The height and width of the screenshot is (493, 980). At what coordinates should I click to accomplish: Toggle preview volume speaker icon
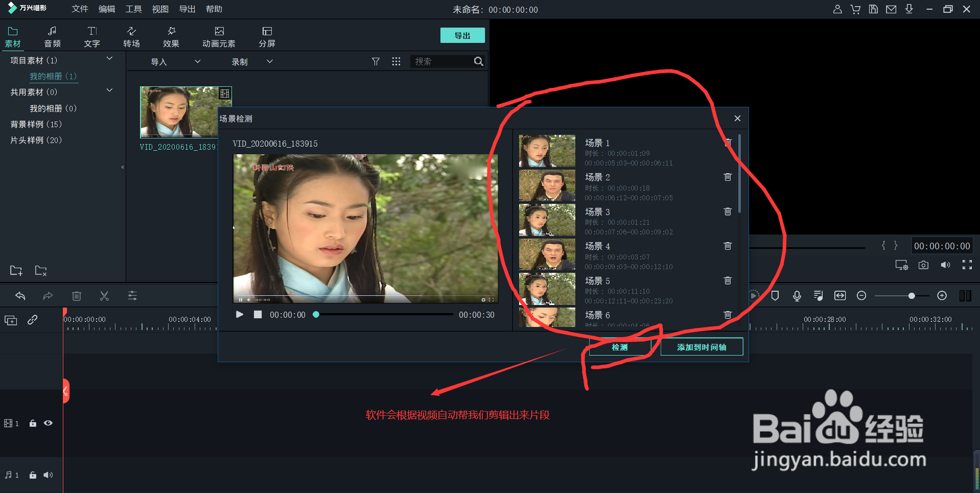click(945, 265)
